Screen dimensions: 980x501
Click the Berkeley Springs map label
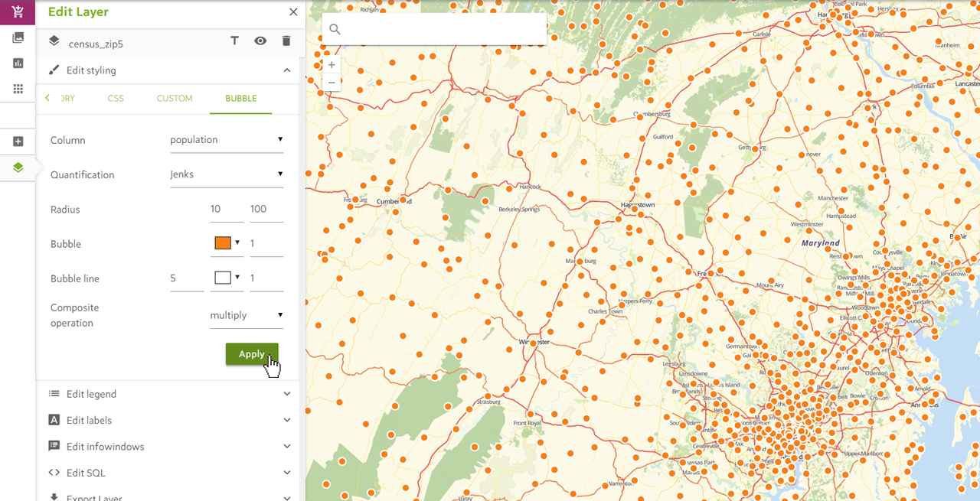pyautogui.click(x=520, y=209)
